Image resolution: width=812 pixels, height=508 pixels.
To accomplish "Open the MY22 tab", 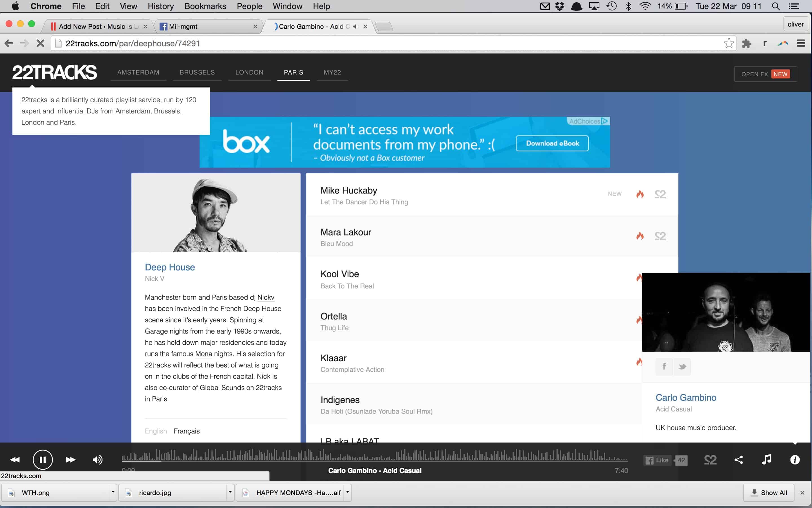I will 332,72.
